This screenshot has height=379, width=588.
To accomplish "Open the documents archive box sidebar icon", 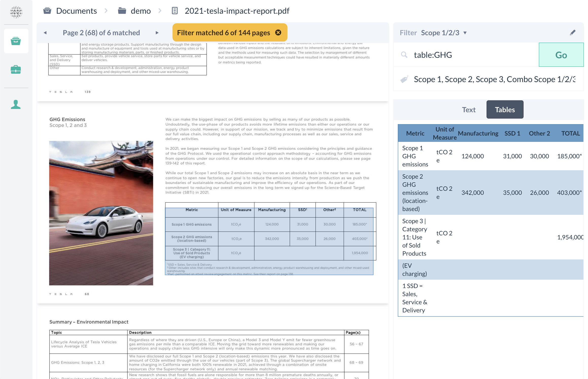I will point(16,41).
